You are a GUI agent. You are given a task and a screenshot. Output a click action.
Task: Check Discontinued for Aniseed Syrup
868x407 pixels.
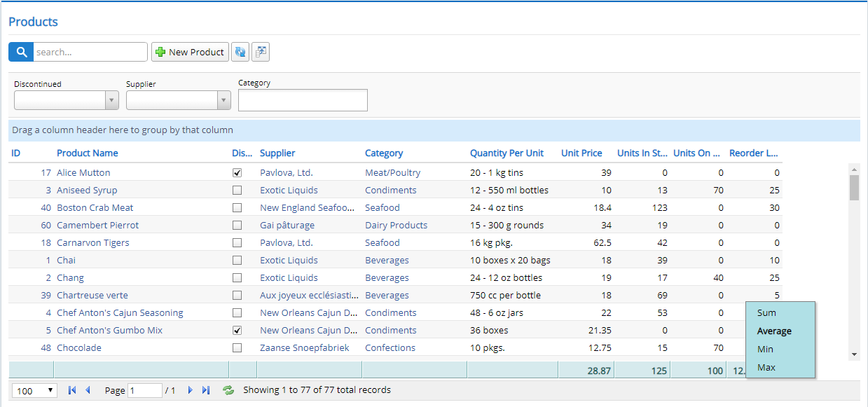[x=237, y=190]
